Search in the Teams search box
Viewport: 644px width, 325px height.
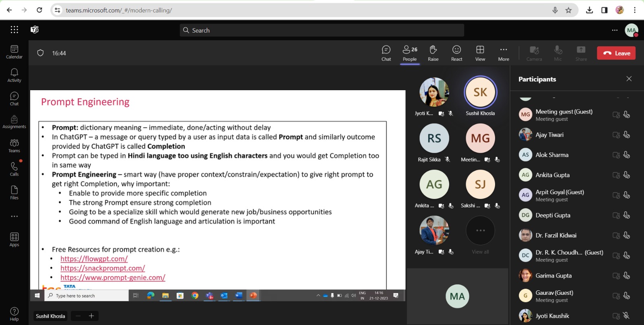(322, 30)
